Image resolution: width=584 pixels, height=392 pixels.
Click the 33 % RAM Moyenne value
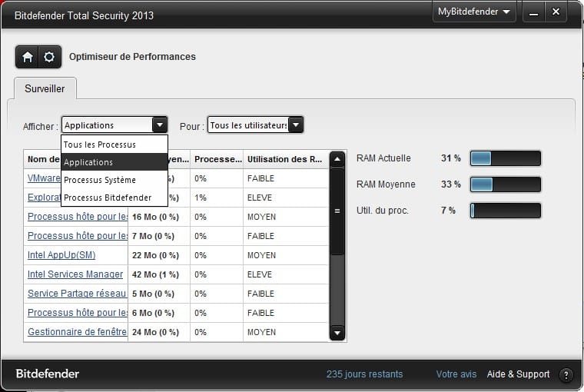click(x=451, y=184)
